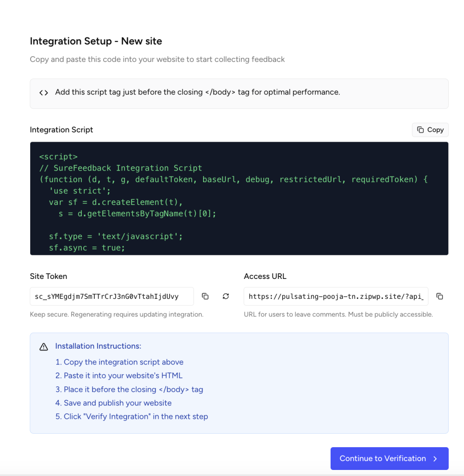Select the Site Token input field
Screen dimensions: 464x476
[112, 296]
